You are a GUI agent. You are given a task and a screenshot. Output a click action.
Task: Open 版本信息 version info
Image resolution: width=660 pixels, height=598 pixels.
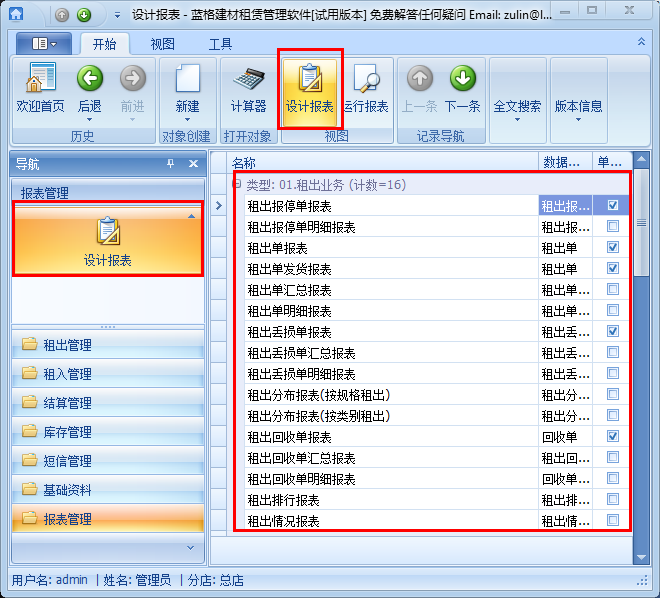coord(578,106)
